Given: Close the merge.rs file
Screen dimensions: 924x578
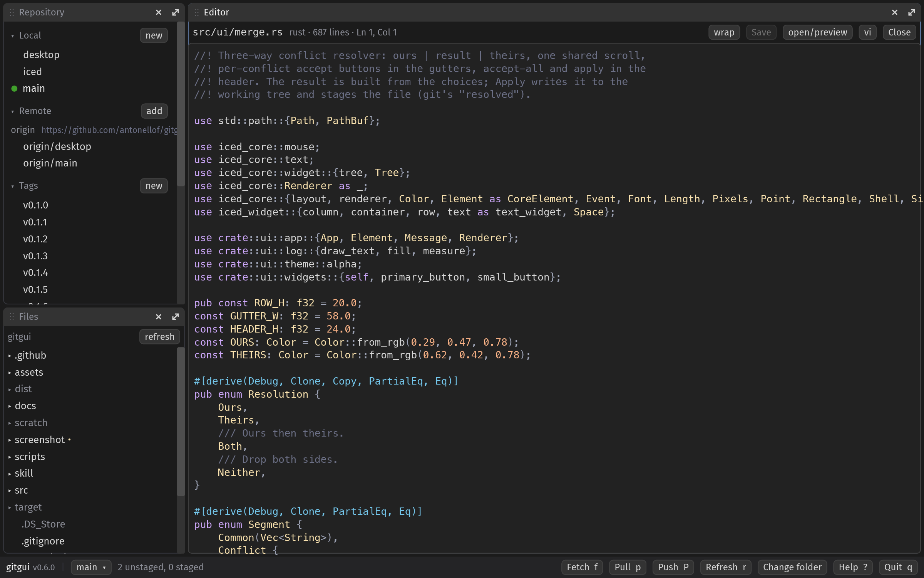Looking at the screenshot, I should [x=899, y=32].
